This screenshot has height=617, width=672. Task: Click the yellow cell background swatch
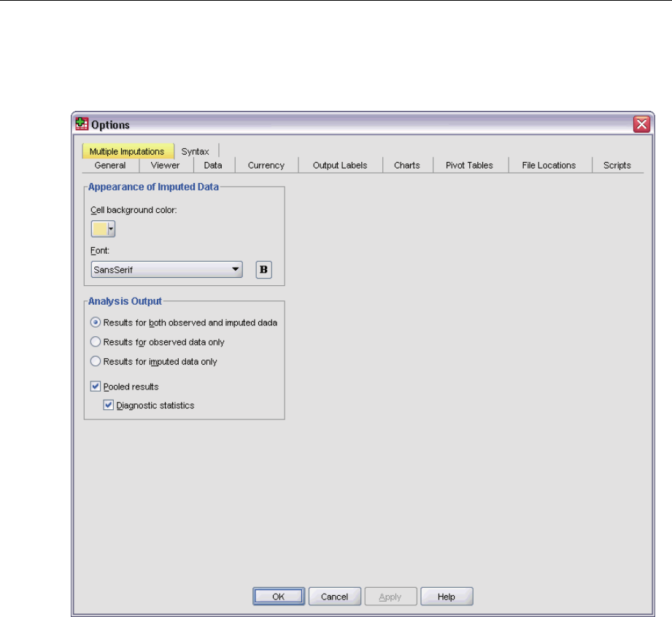point(100,229)
